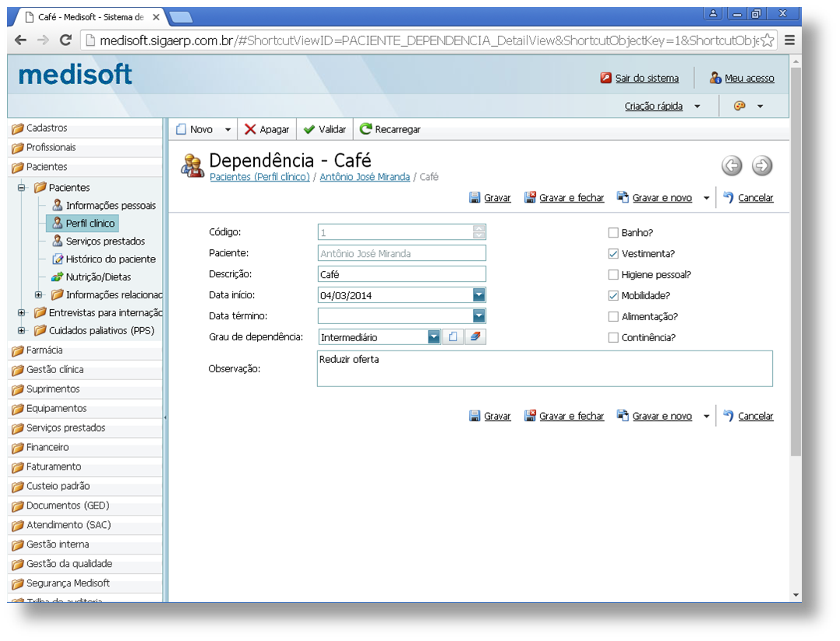The height and width of the screenshot is (641, 840).
Task: Go to next record with right arrow
Action: click(762, 165)
